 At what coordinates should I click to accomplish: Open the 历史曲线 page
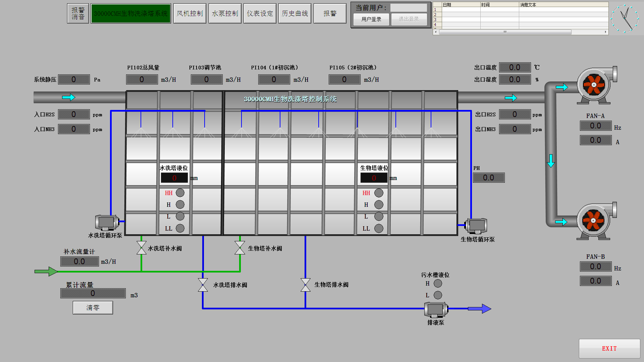[x=295, y=13]
